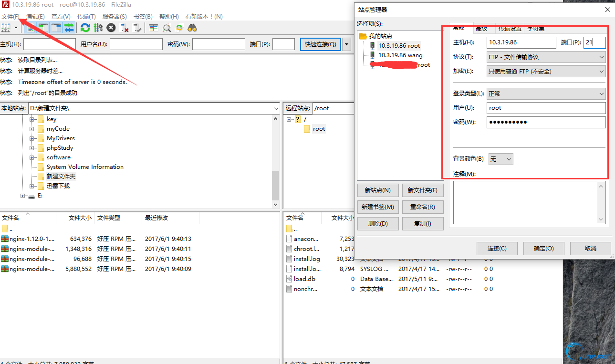Cancel the current operation with the X icon
Image resolution: width=615 pixels, height=364 pixels.
point(111,28)
